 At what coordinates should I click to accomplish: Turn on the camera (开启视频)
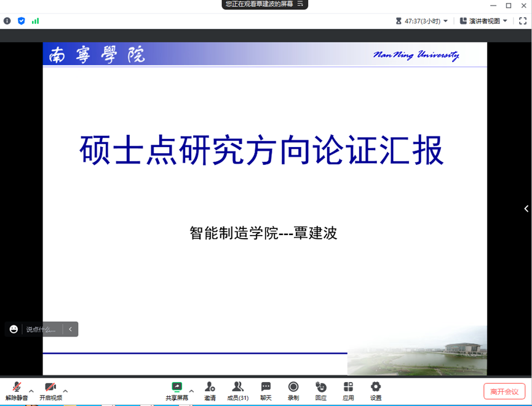(x=50, y=390)
